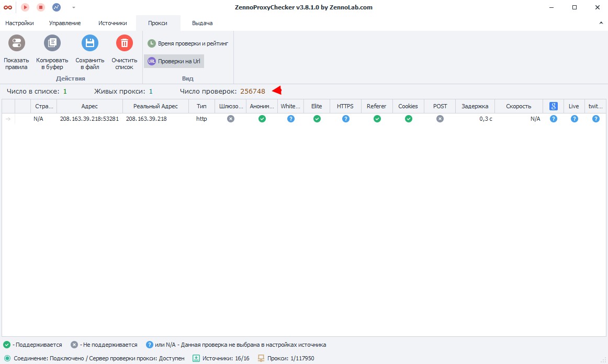The image size is (608, 364).
Task: Switch to the Настройки tab
Action: [x=19, y=23]
